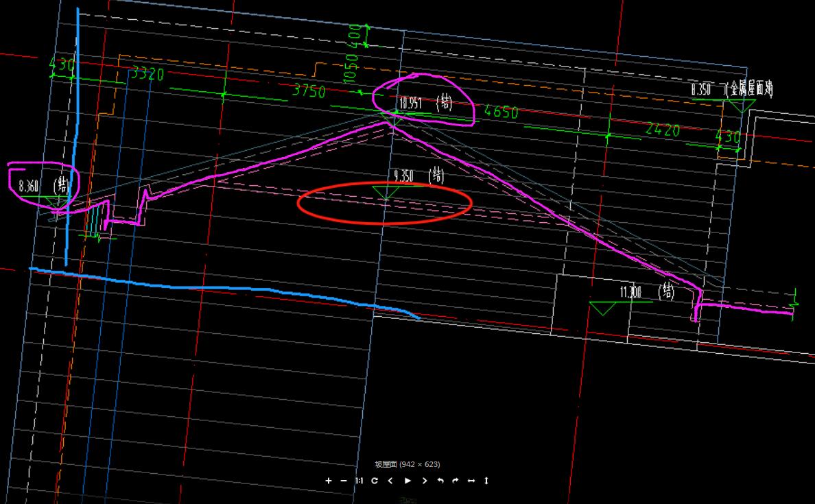
Task: Zoom in with the plus icon
Action: coord(328,481)
